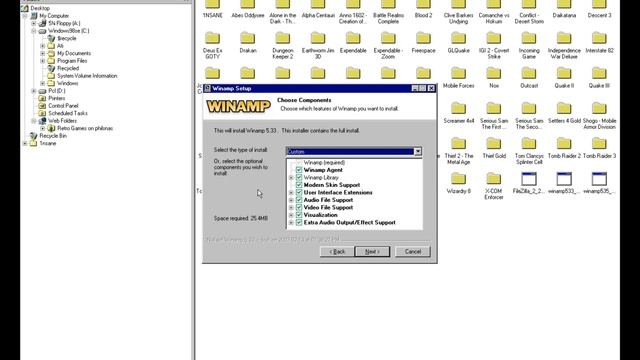Open the Quake III folder
This screenshot has height=360, width=640.
[599, 78]
